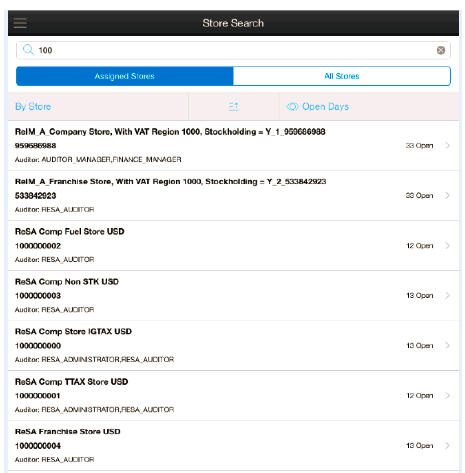Click the Store Search header title
This screenshot has width=465, height=473.
pos(233,23)
